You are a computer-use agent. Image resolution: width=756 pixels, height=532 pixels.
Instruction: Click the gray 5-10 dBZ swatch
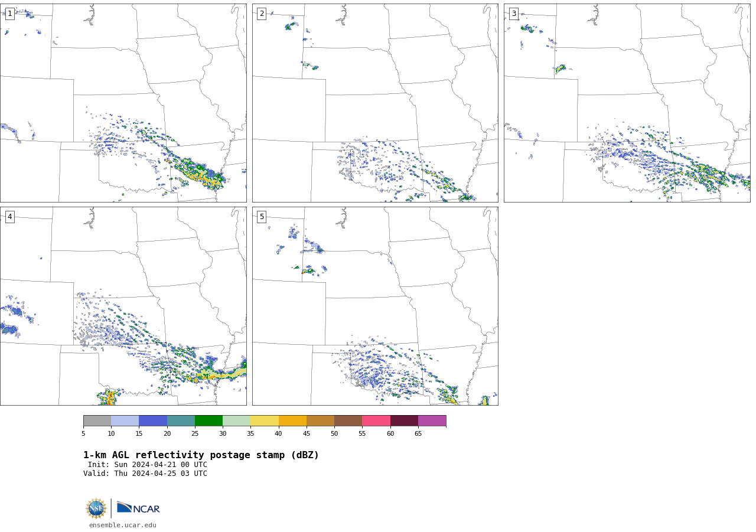97,421
